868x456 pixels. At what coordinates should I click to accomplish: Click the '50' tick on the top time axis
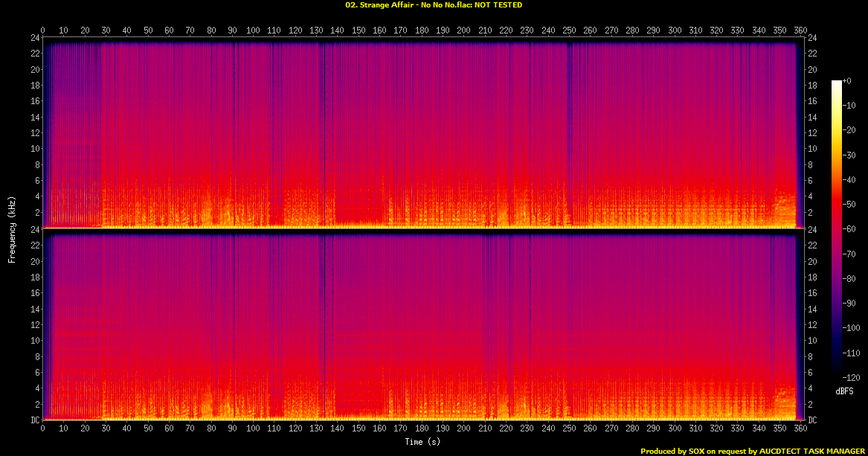pyautogui.click(x=148, y=30)
